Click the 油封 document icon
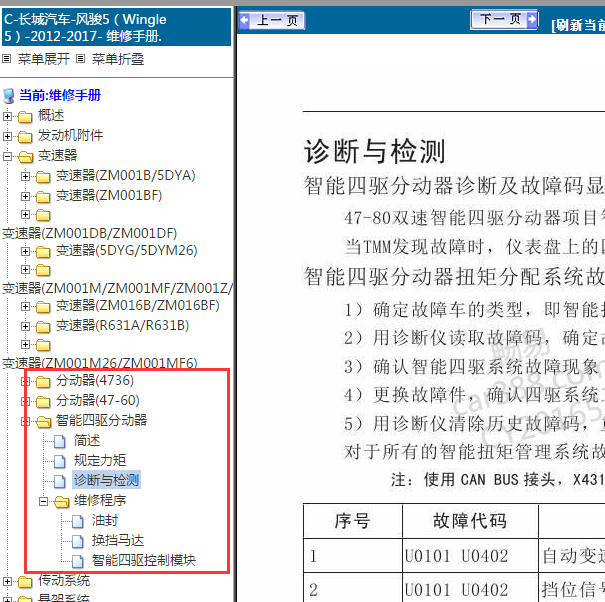Screen dimensions: 605x602 (x=78, y=521)
